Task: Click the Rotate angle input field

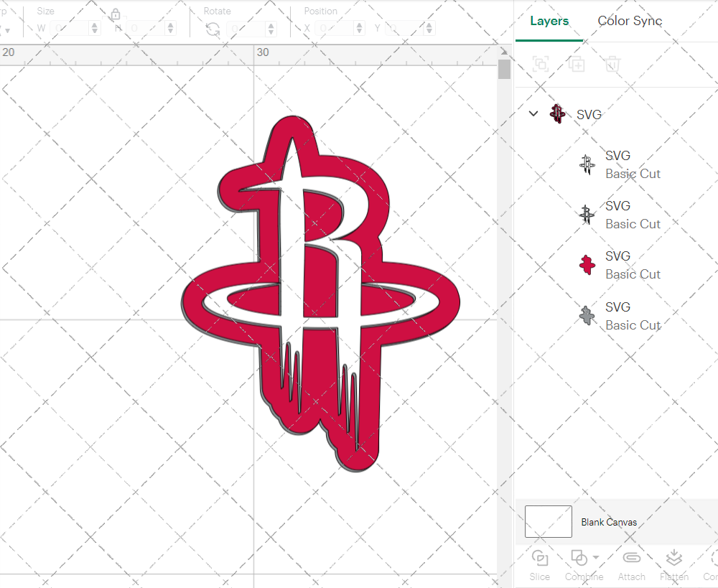Action: 246,29
